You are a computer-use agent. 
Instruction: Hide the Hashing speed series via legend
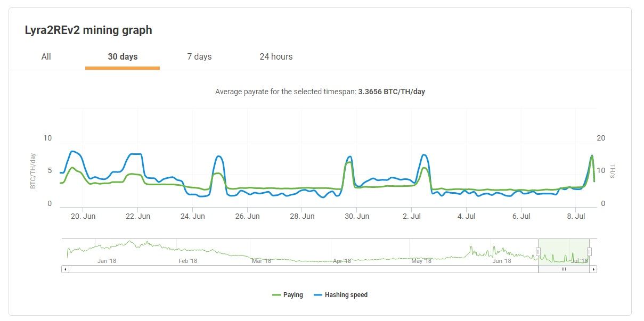click(x=346, y=295)
